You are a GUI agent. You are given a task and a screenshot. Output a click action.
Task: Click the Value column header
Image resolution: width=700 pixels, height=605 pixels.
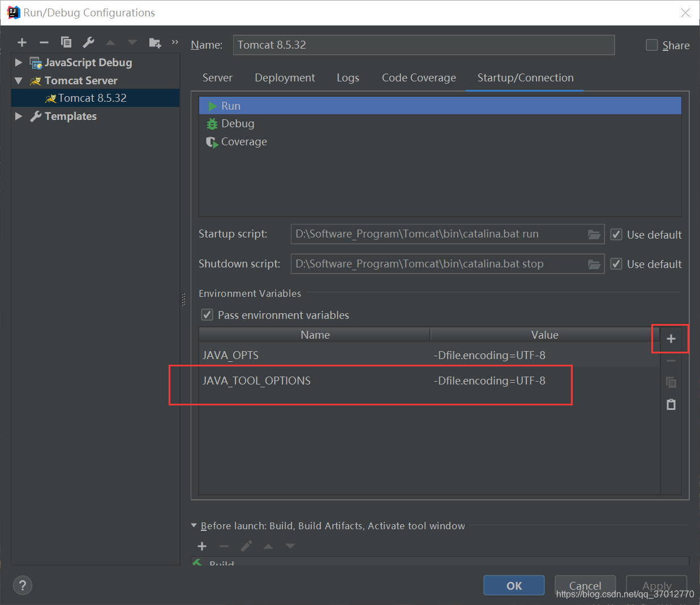(544, 335)
